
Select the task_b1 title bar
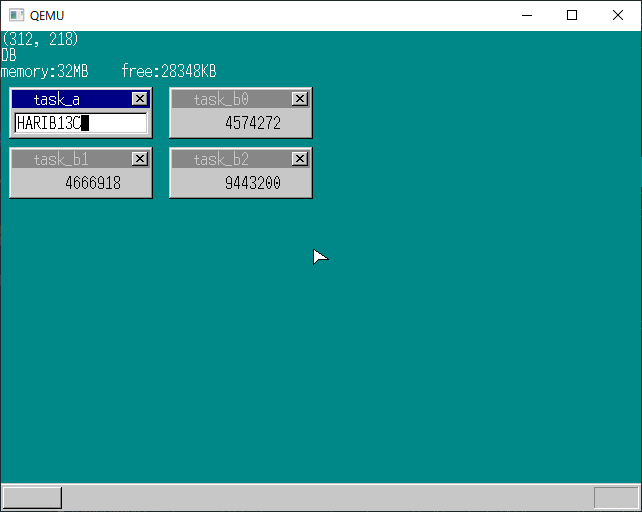click(x=81, y=159)
